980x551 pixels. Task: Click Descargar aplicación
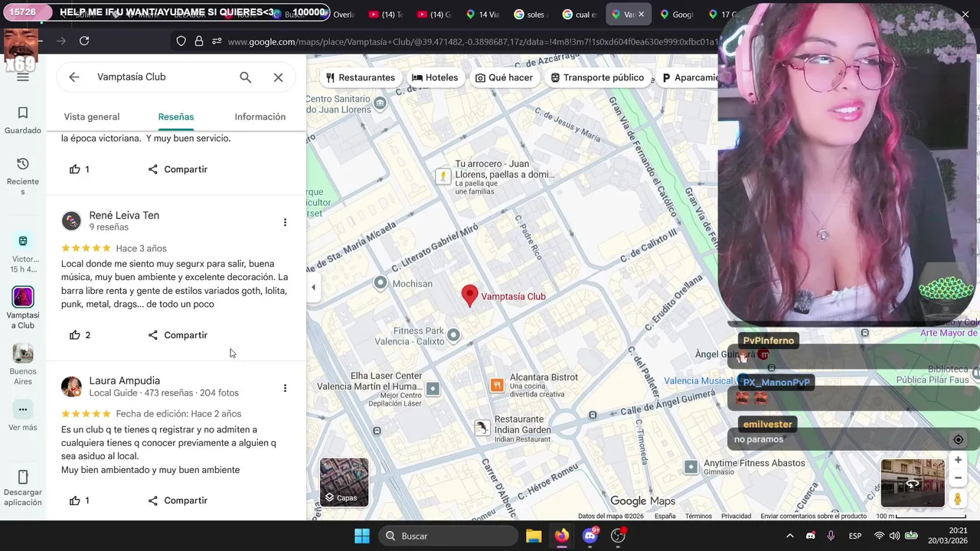coord(23,488)
